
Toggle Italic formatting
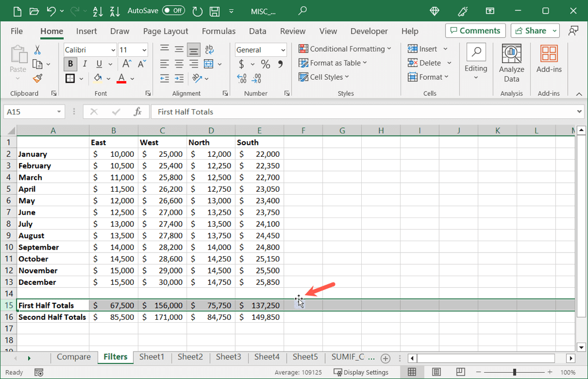(85, 64)
